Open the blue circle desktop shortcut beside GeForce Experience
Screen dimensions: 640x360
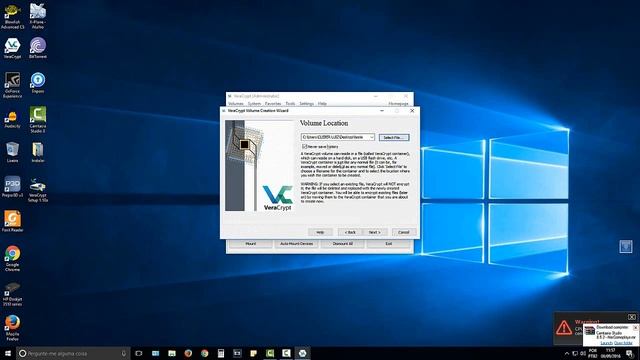(x=38, y=83)
